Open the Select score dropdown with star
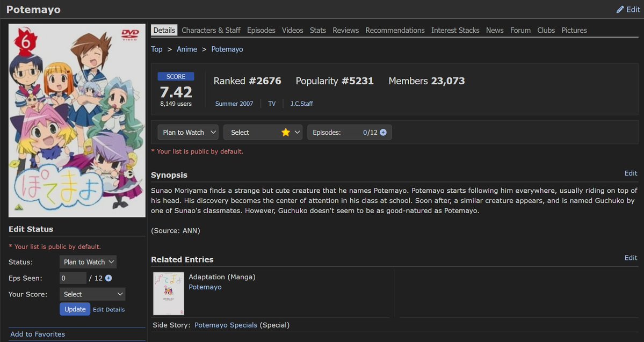 (263, 132)
